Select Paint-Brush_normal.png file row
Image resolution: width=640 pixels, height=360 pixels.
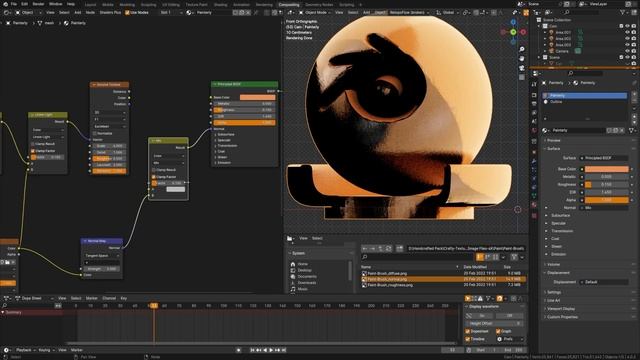443,279
